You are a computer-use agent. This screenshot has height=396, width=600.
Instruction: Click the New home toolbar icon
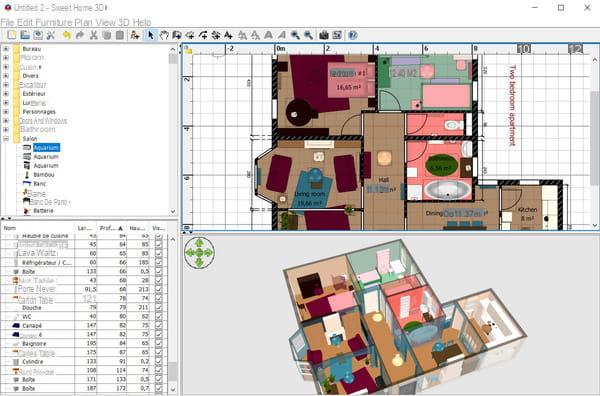pos(12,35)
